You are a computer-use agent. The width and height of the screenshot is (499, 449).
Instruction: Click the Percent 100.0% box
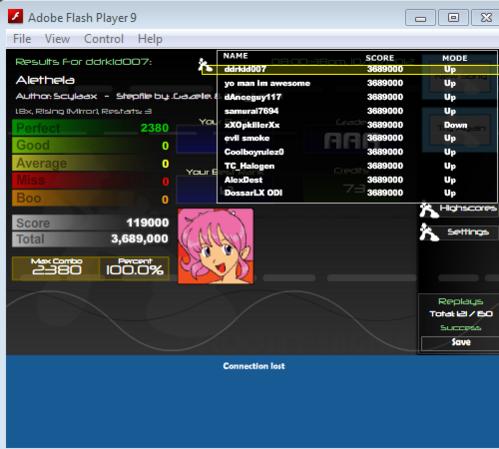135,268
